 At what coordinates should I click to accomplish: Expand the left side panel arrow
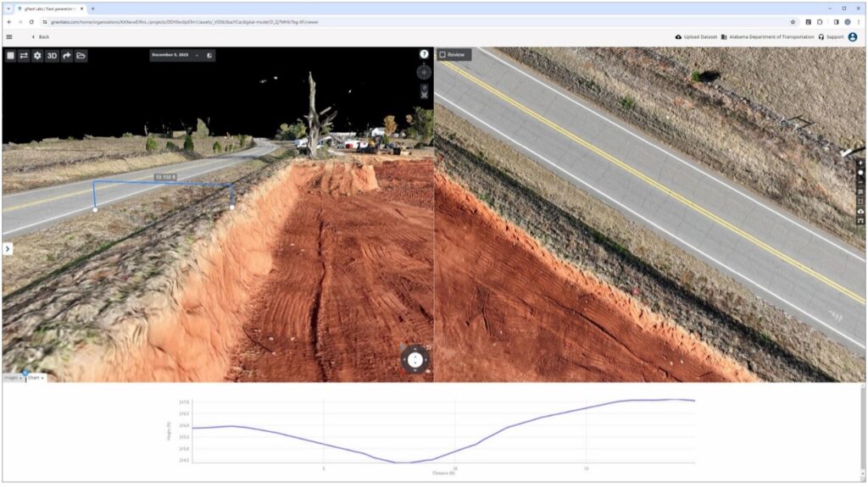7,249
